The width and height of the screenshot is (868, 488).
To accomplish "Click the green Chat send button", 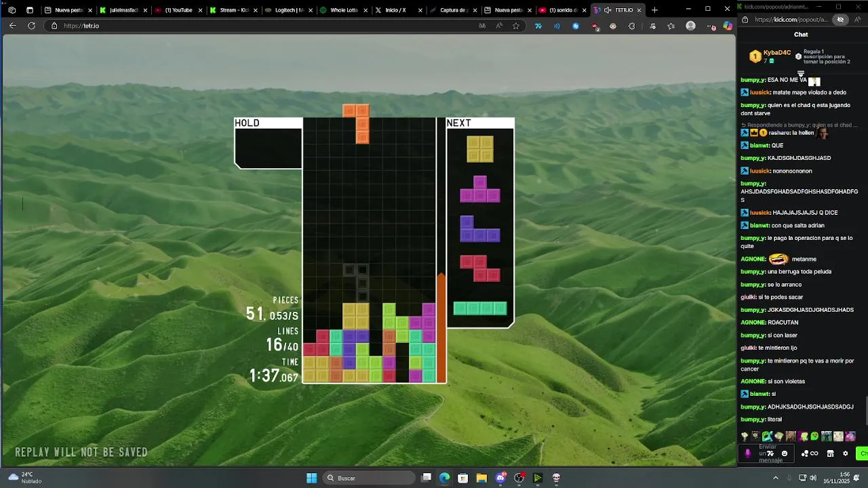I will click(x=863, y=453).
